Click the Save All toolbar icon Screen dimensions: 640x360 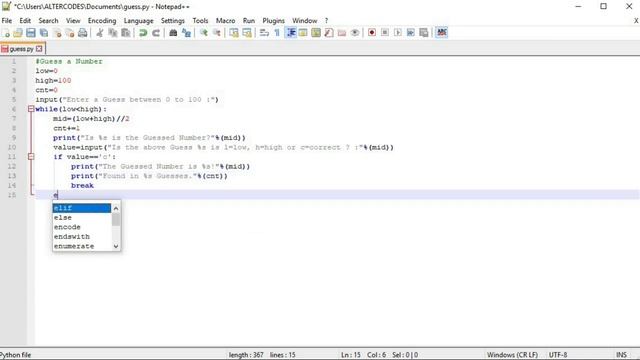[x=44, y=33]
